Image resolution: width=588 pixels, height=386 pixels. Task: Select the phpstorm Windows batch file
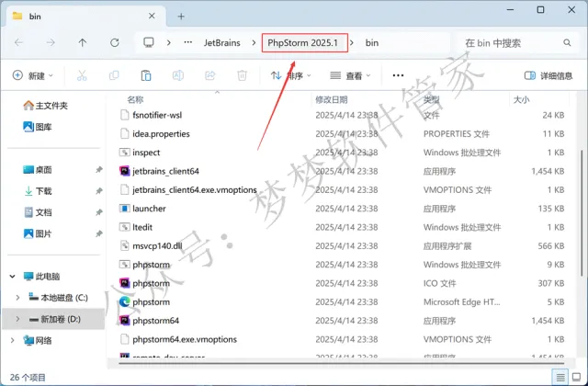pos(151,265)
